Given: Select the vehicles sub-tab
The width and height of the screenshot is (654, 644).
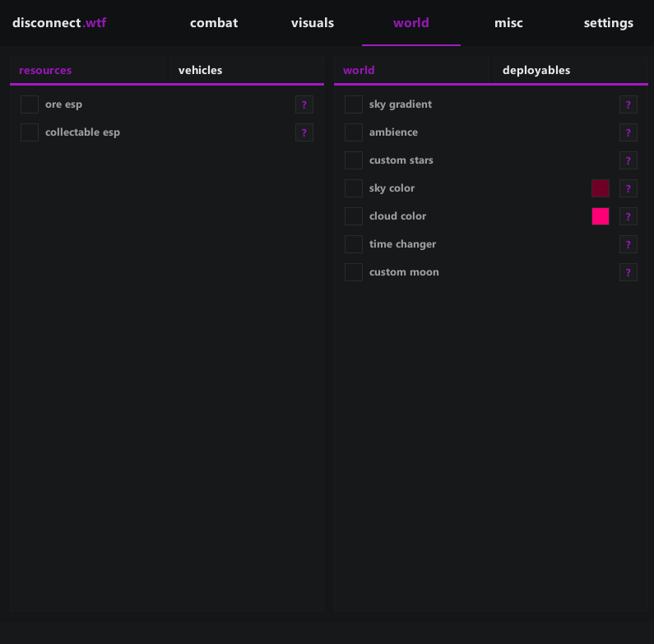Looking at the screenshot, I should click(x=201, y=71).
